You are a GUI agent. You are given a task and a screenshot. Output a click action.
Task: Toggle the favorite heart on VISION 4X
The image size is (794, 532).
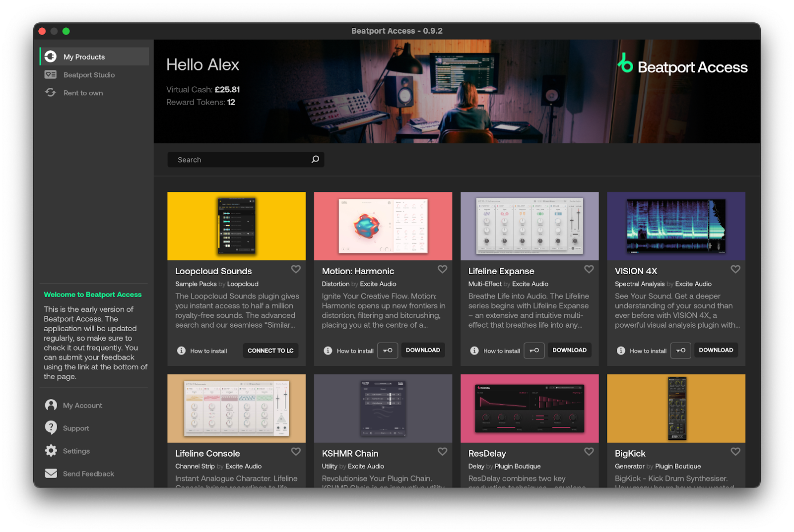(x=735, y=269)
